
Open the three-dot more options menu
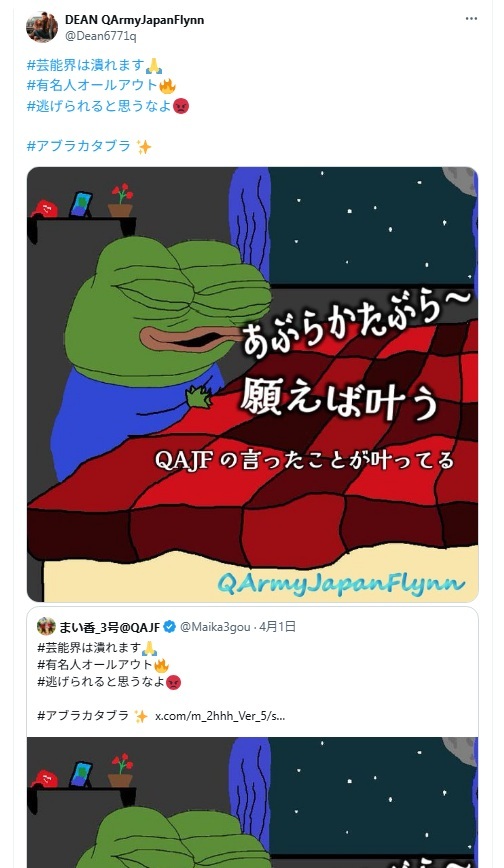pyautogui.click(x=471, y=19)
